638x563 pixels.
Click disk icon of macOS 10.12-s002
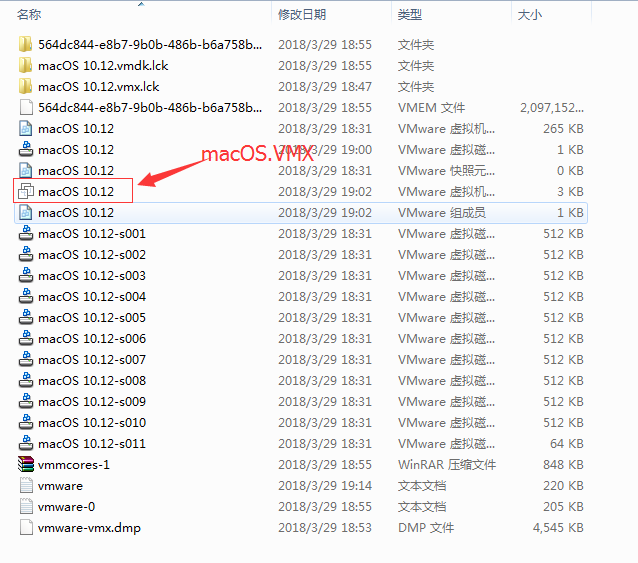[26, 254]
